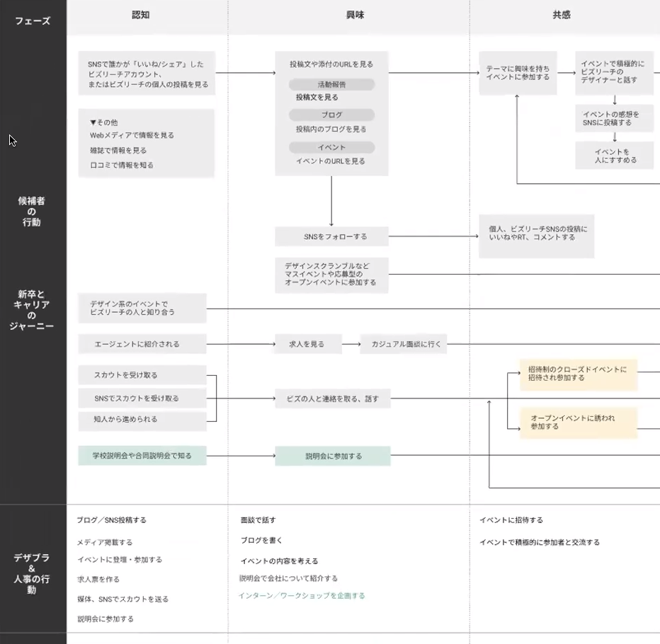Select the ブログ pill label
660x644 pixels.
pyautogui.click(x=331, y=115)
